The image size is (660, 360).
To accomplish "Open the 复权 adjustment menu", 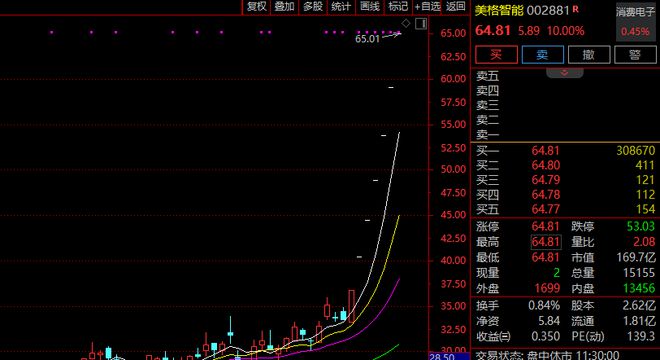I will point(256,7).
